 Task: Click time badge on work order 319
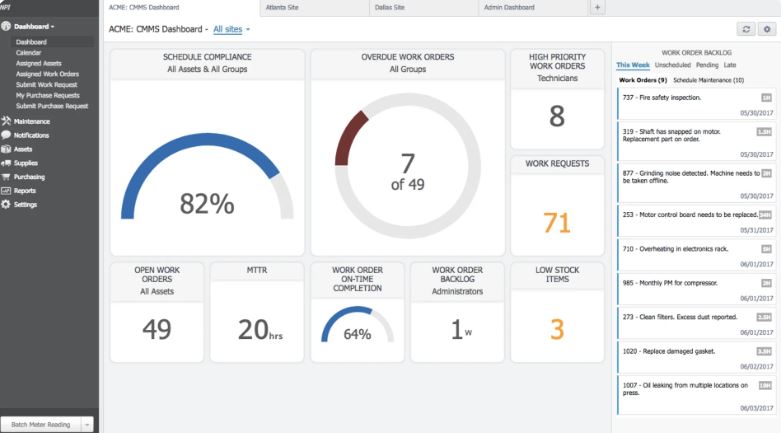point(764,132)
